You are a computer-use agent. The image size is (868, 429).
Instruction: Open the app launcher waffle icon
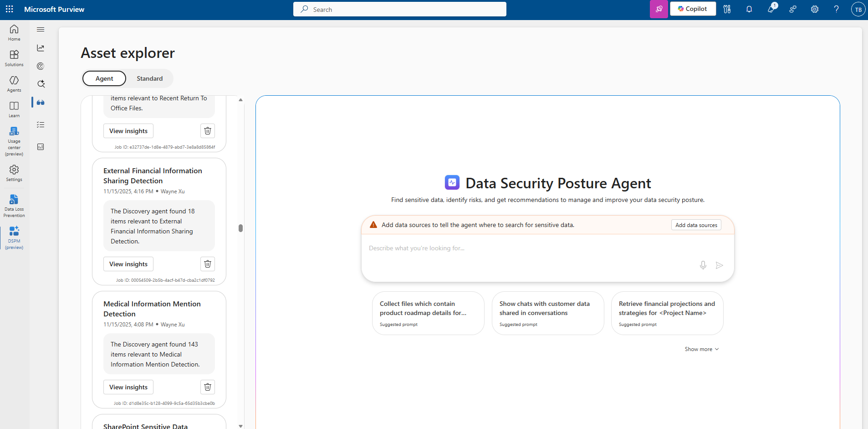point(10,9)
